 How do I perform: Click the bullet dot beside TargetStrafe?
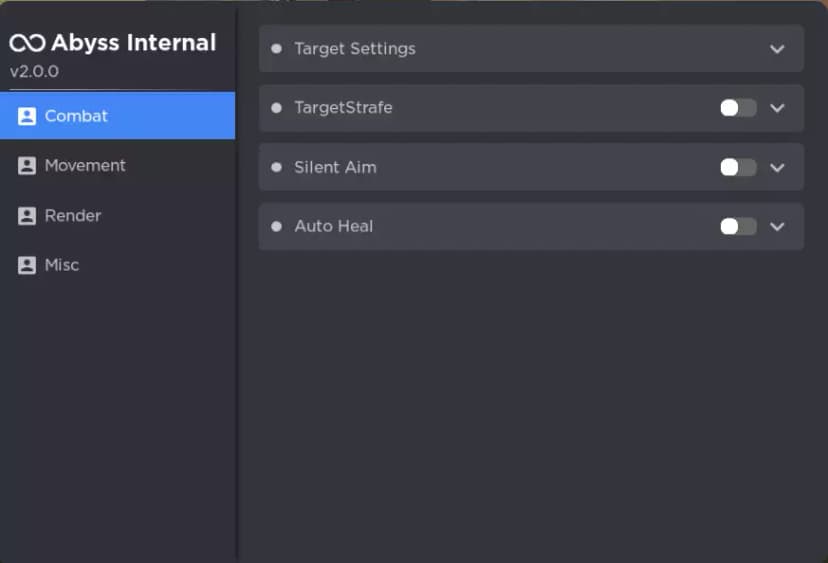(276, 108)
